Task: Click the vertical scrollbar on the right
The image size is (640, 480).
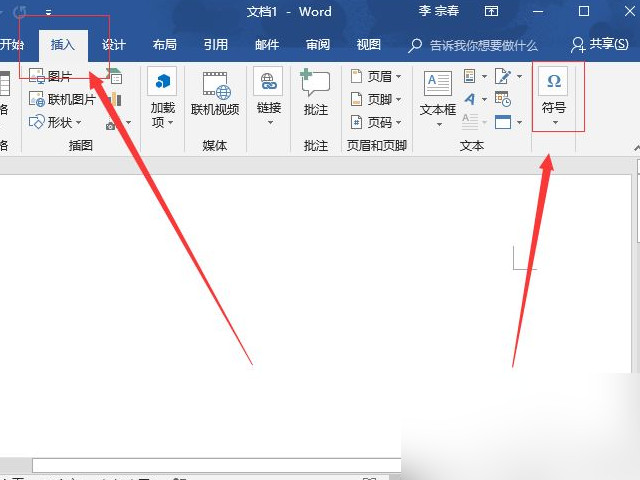Action: (638, 208)
